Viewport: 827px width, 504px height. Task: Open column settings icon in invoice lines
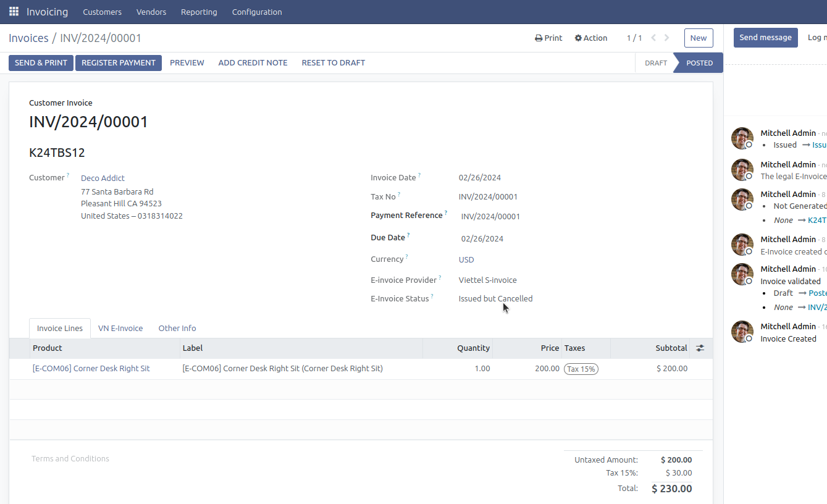coord(700,348)
